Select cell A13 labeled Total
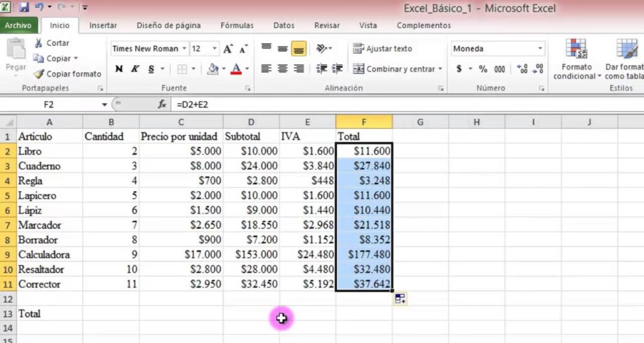The image size is (644, 343). [x=49, y=313]
